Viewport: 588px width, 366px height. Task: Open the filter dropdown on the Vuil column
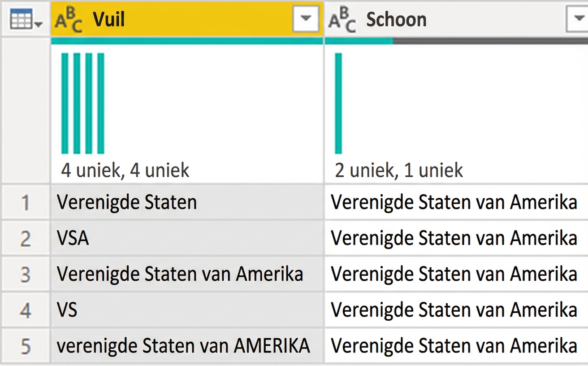click(x=307, y=19)
